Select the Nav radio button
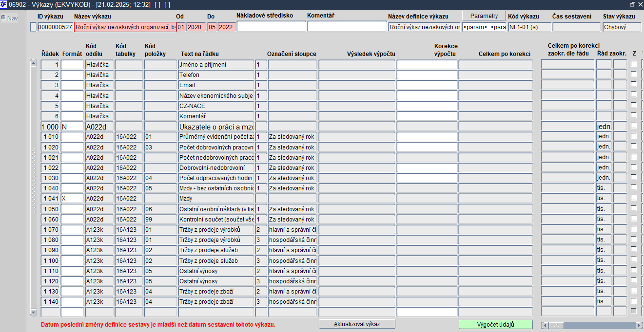 point(3,18)
